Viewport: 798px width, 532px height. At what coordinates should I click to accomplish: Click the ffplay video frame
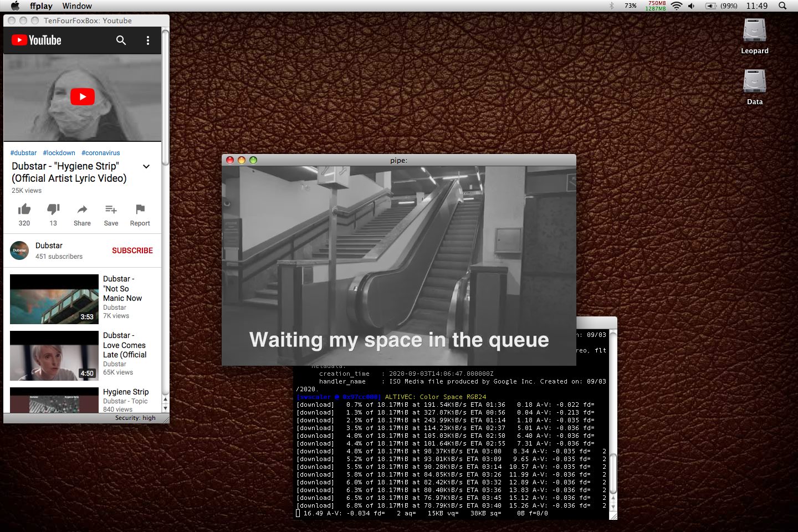pos(399,265)
